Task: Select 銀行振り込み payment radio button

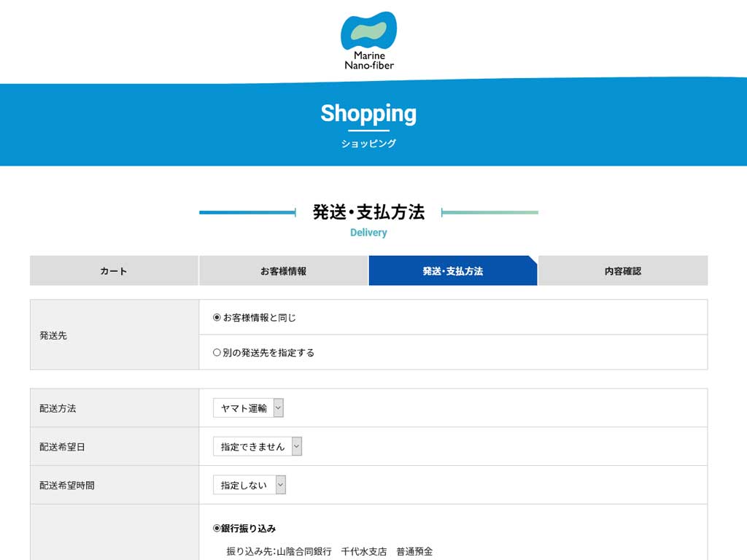Action: (x=217, y=529)
